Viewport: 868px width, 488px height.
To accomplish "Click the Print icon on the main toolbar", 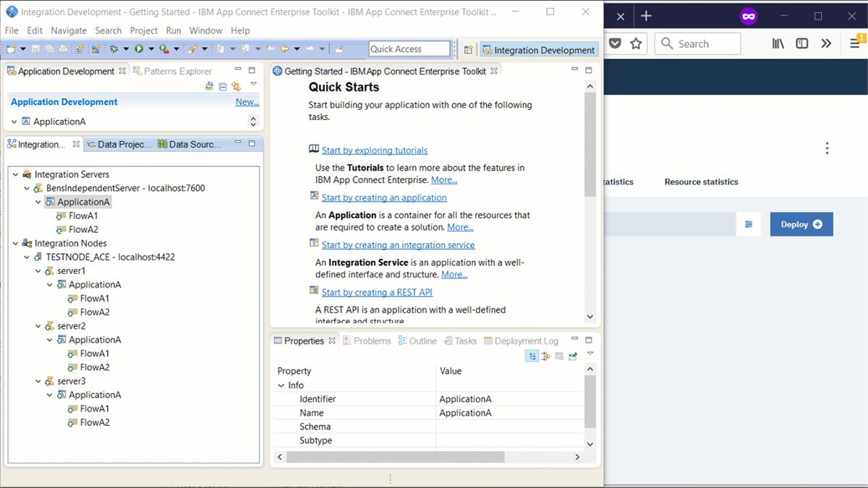I will pyautogui.click(x=61, y=48).
